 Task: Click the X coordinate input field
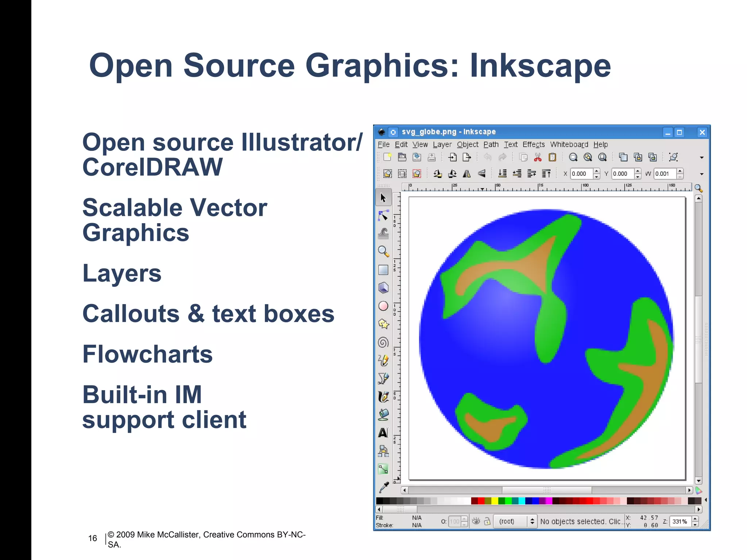coord(581,174)
